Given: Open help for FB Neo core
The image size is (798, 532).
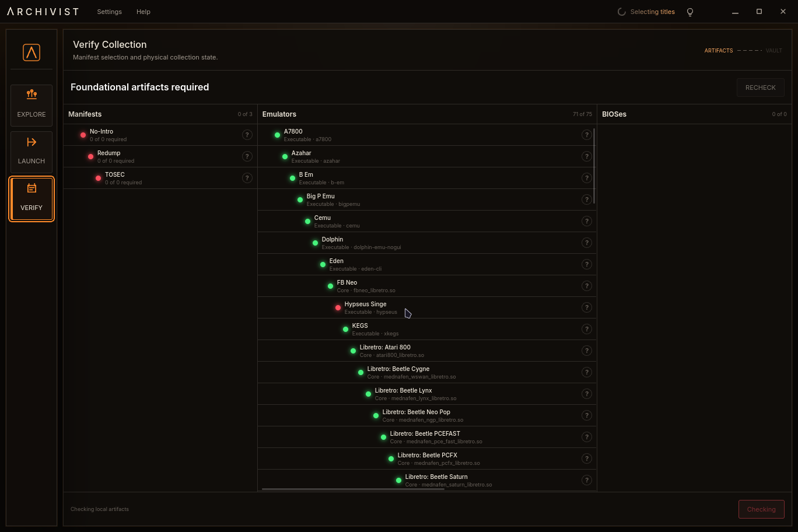Looking at the screenshot, I should pyautogui.click(x=587, y=286).
